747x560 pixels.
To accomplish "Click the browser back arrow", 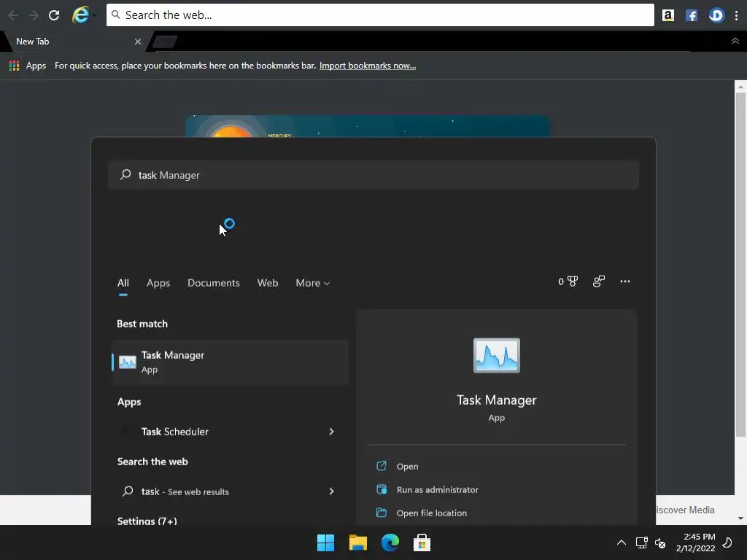I will point(13,15).
